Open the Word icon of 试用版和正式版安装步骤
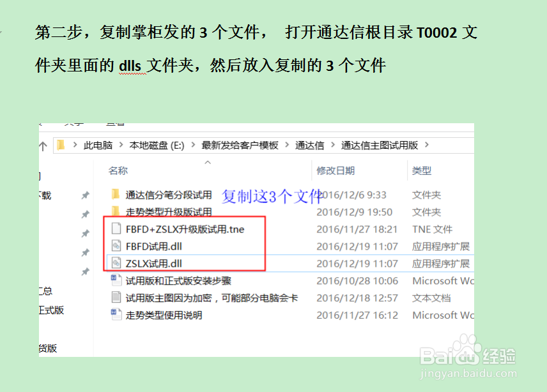The image size is (547, 392). tap(116, 280)
